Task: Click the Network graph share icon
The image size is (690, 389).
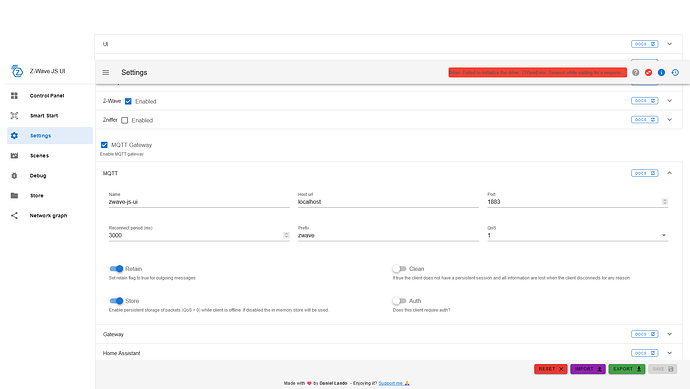Action: (x=14, y=216)
